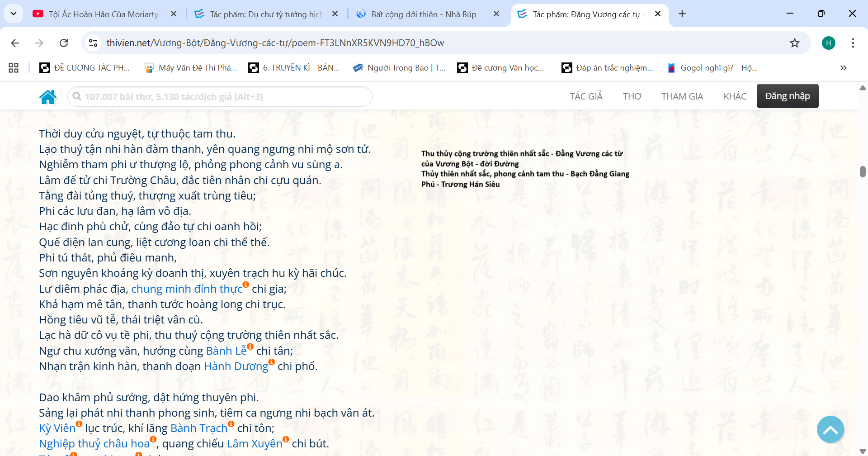Open the TÁC GIẢ menu
This screenshot has height=456, width=868.
coord(586,96)
